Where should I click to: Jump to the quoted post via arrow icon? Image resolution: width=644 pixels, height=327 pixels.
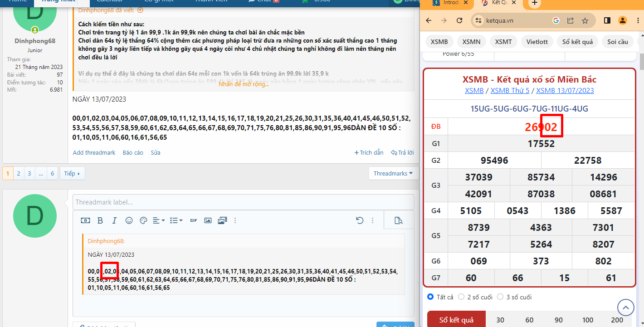coord(140,10)
